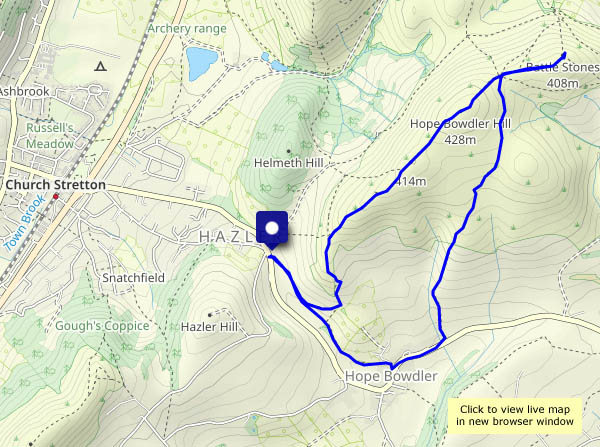Viewport: 600px width, 447px height.
Task: Click the large blue pond near Archery range
Action: (x=201, y=63)
